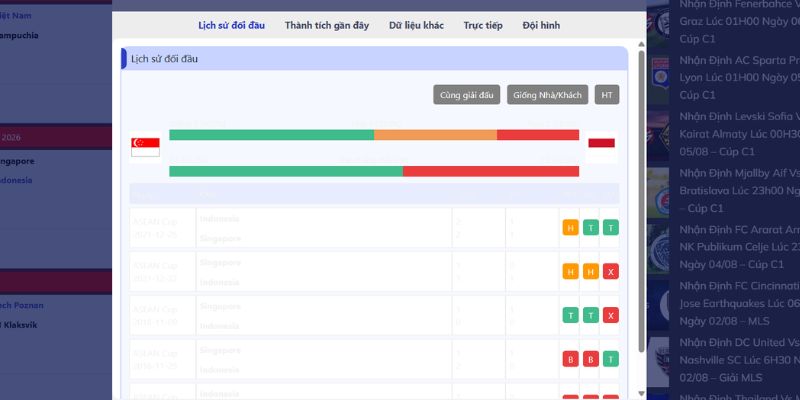Click ASEAN Cup cell dated 2021-12-25
The height and width of the screenshot is (400, 800).
[162, 228]
